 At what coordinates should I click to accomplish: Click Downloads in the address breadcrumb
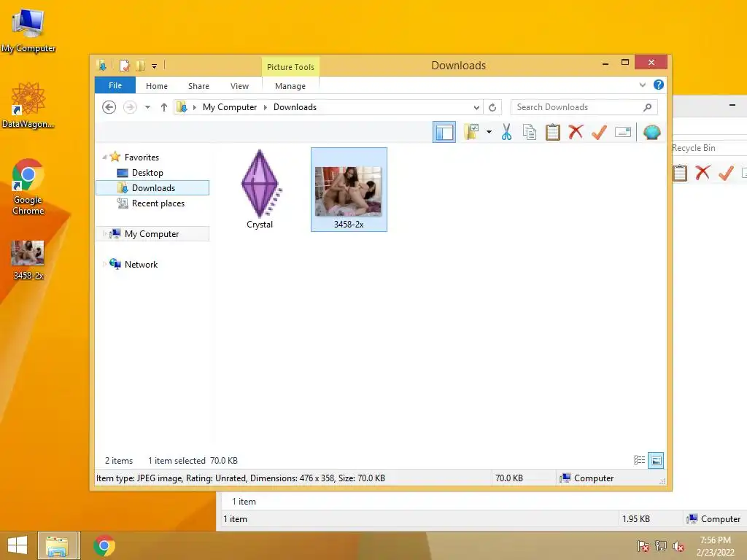coord(295,107)
